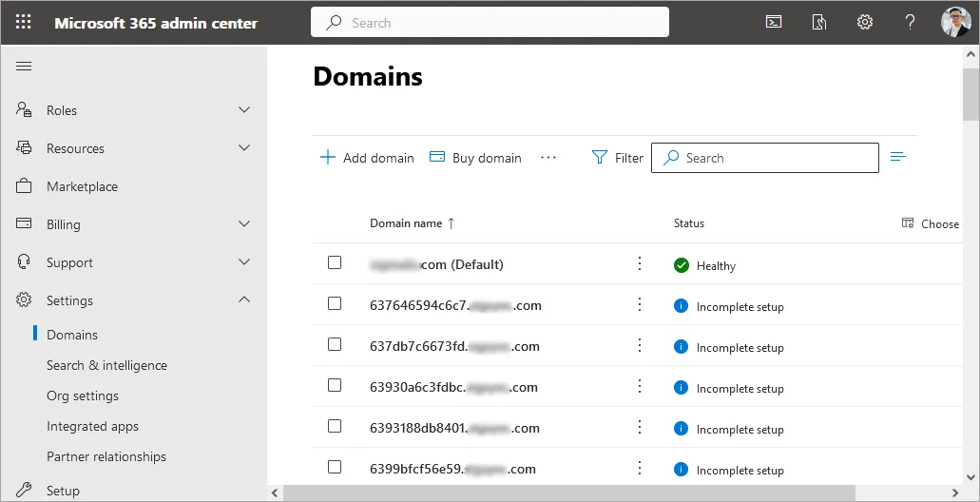Image resolution: width=980 pixels, height=502 pixels.
Task: Check the 6393188db8401 domain checkbox
Action: tap(335, 426)
